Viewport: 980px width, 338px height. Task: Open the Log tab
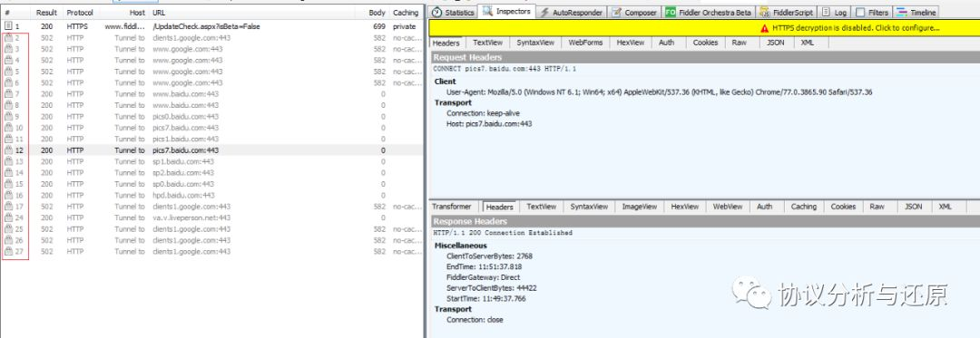click(835, 13)
